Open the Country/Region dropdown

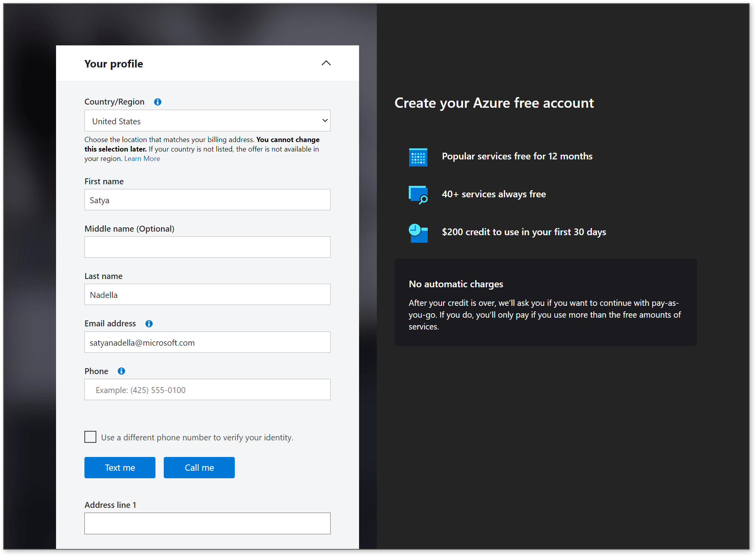coord(208,121)
